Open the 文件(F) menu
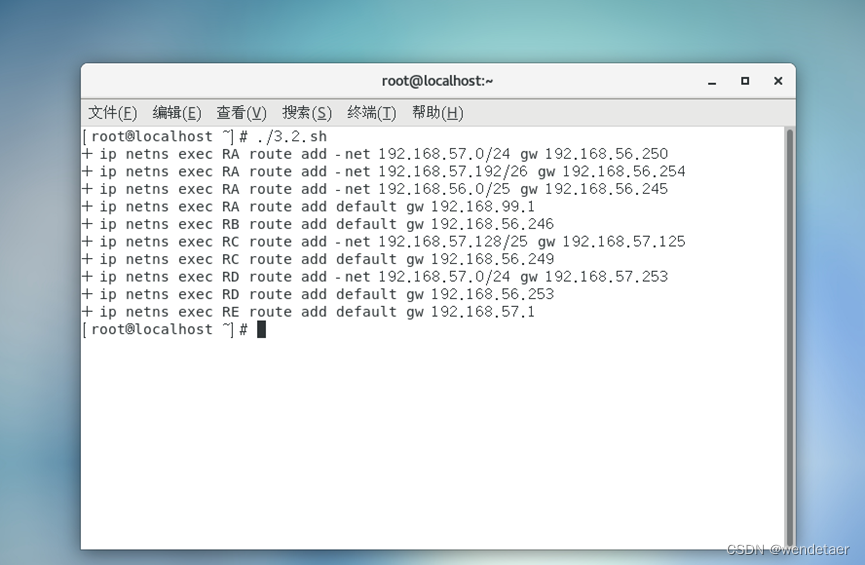Viewport: 865px width, 565px height. (x=112, y=113)
